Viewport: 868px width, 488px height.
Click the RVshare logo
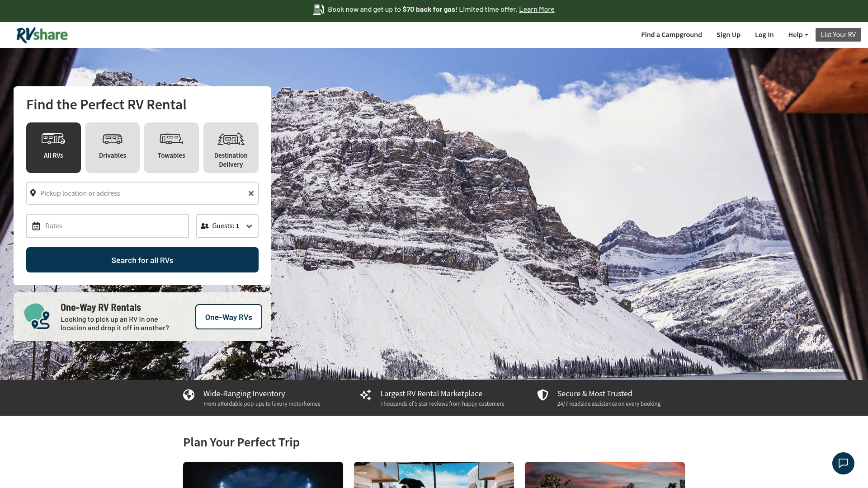coord(42,35)
